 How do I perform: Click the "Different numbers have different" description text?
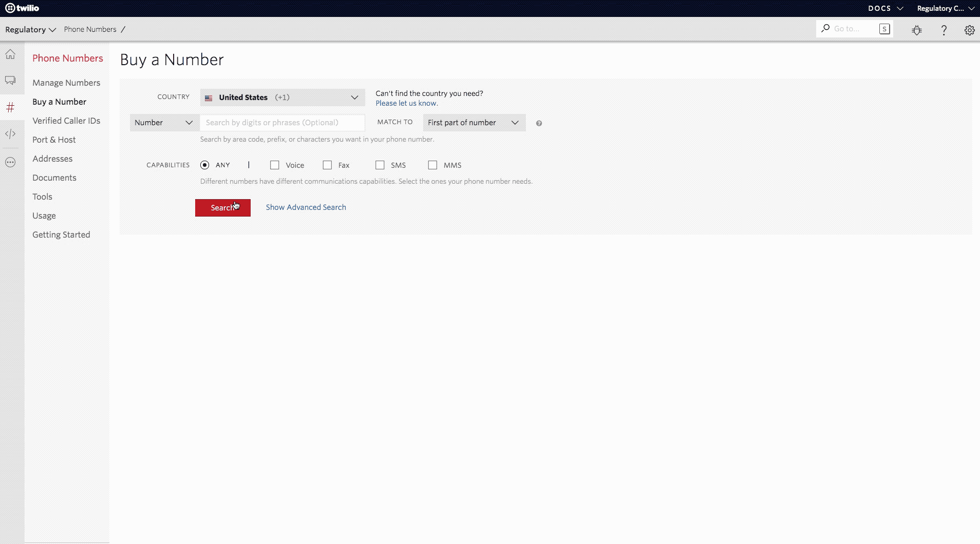[366, 181]
